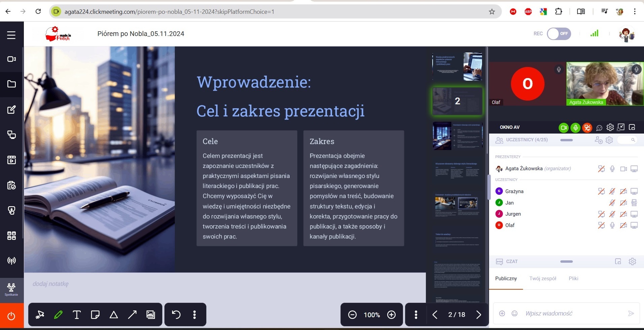Toggle Agata Żukowska's camera icon
The height and width of the screenshot is (330, 644).
click(x=623, y=169)
